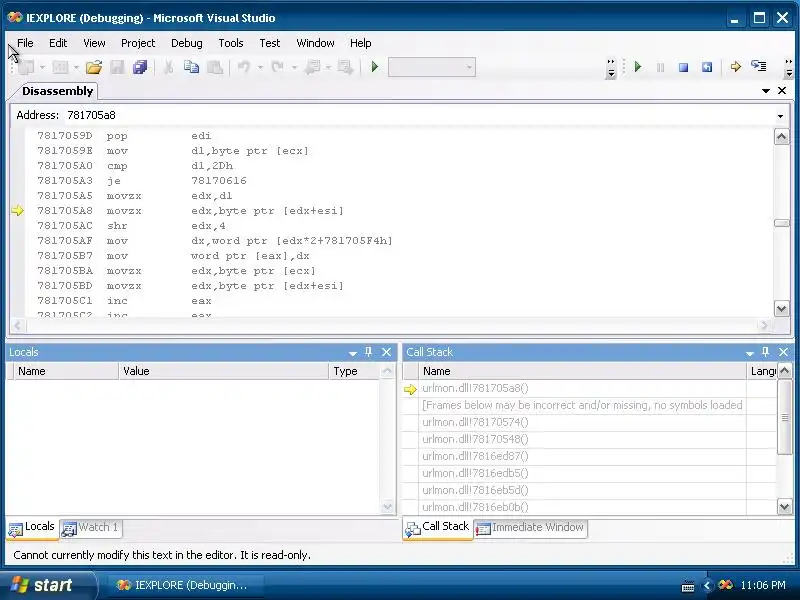Viewport: 800px width, 600px height.
Task: Click the Windows start button
Action: [x=47, y=585]
